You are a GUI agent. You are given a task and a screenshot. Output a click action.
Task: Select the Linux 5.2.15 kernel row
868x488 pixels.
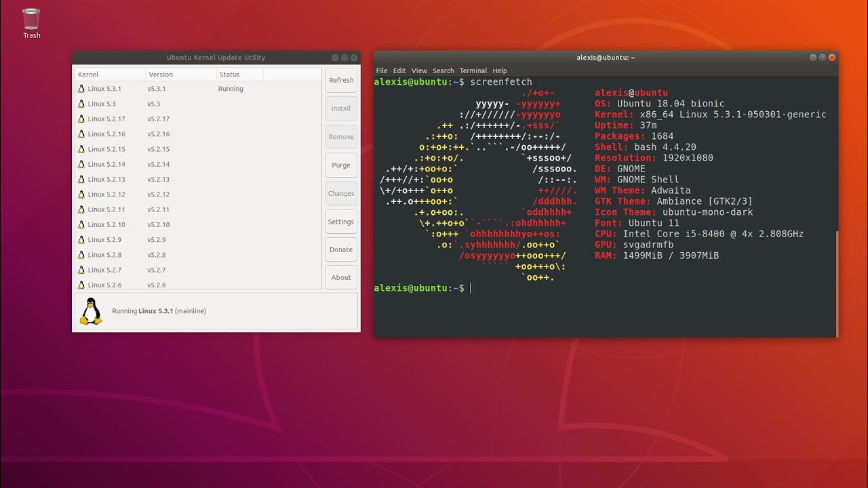198,149
